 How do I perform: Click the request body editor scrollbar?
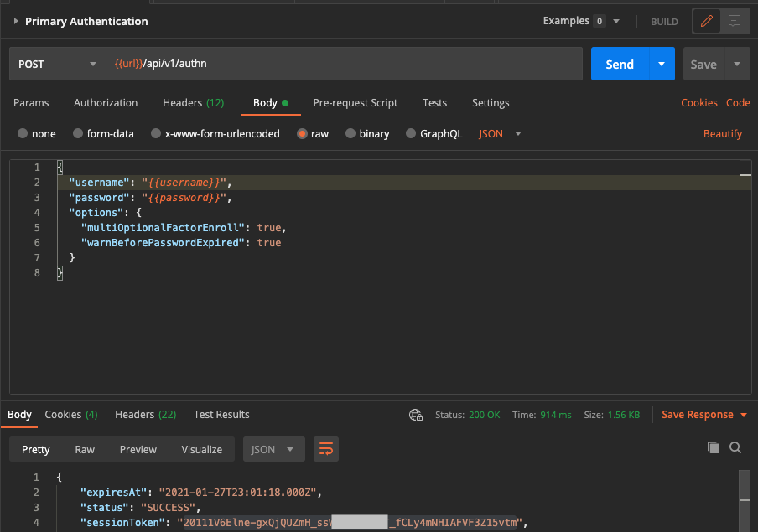click(x=745, y=276)
